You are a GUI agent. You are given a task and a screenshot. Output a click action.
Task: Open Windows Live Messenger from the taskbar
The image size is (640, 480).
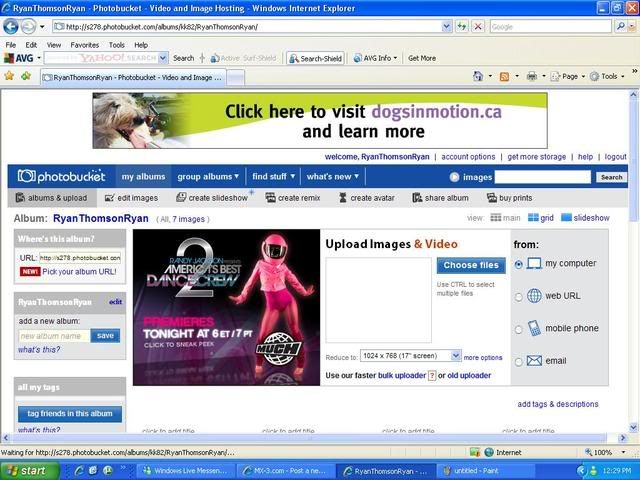(186, 471)
